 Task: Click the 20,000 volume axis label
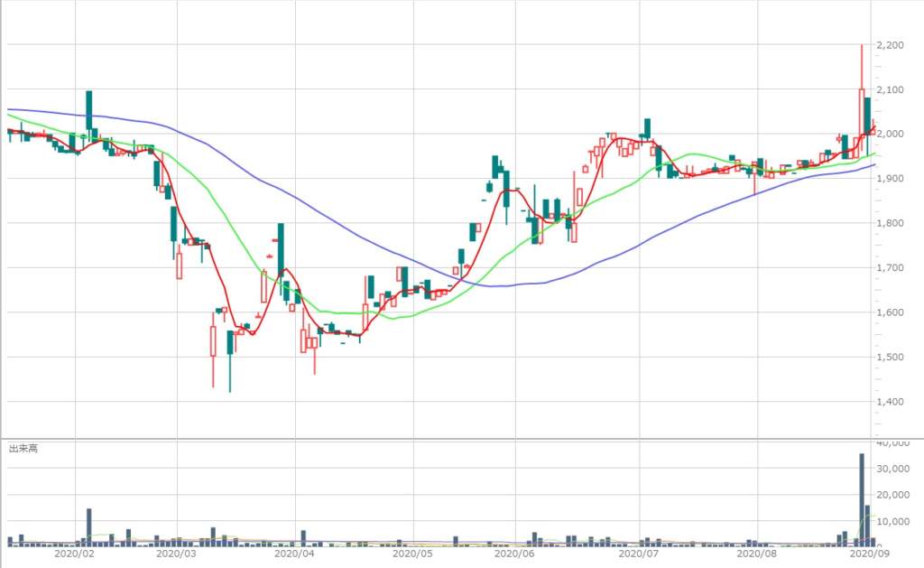pyautogui.click(x=892, y=495)
